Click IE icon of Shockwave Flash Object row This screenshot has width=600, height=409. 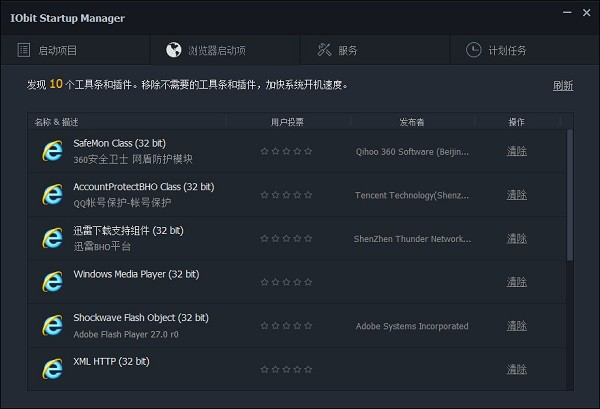[52, 325]
